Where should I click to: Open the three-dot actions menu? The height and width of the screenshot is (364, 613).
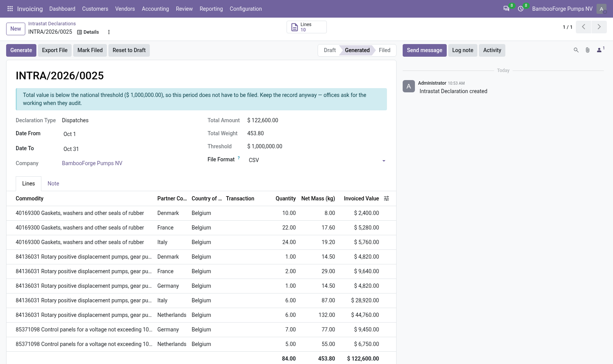(109, 32)
